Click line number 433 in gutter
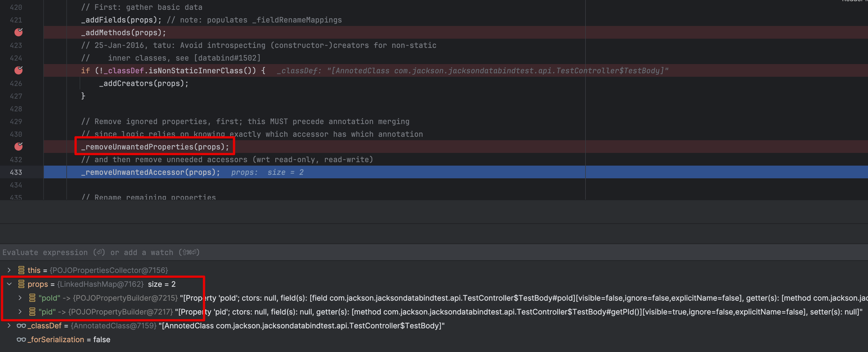The height and width of the screenshot is (352, 868). point(16,172)
